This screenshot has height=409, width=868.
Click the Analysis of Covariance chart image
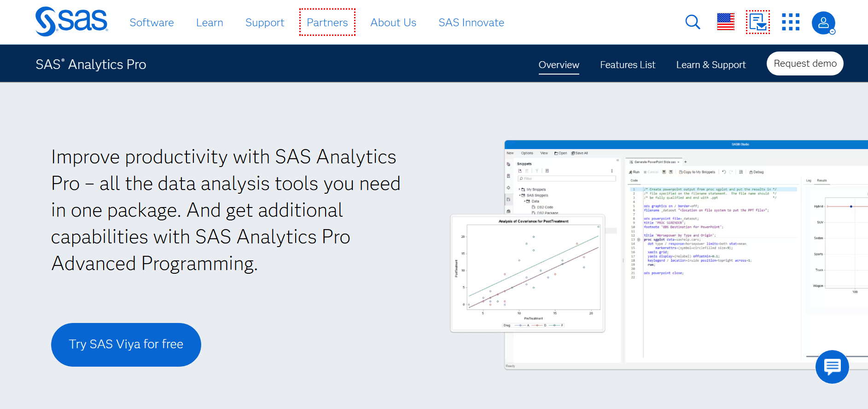pos(528,273)
